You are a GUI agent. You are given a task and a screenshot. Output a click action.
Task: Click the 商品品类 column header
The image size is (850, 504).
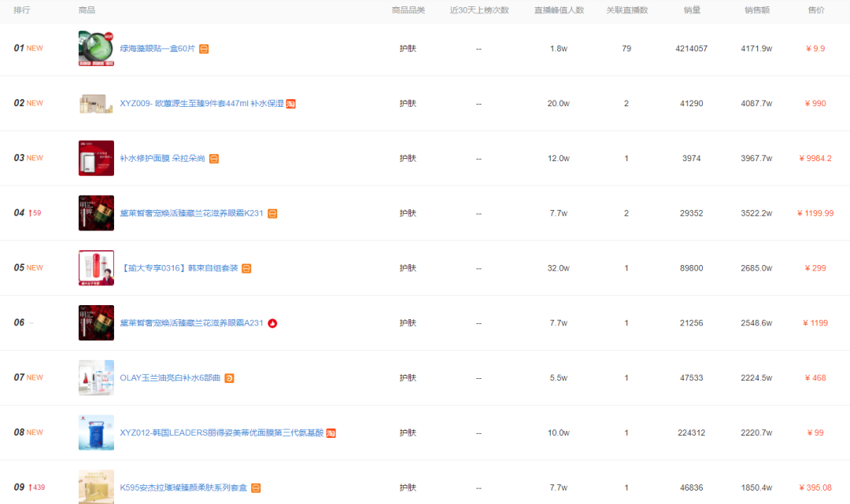click(x=408, y=9)
